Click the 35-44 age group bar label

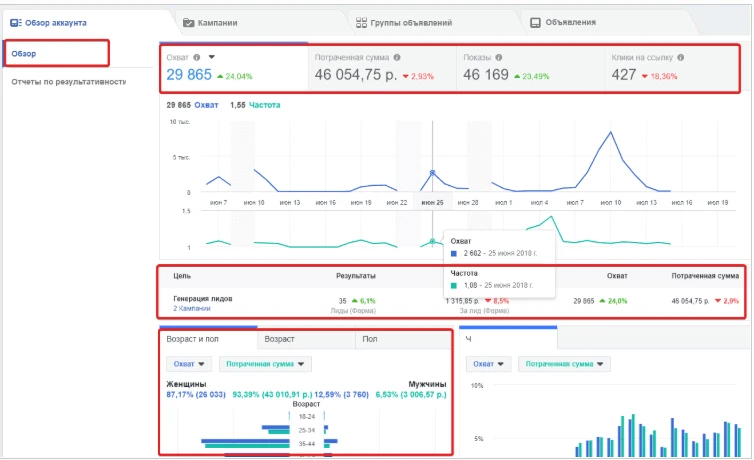click(306, 444)
